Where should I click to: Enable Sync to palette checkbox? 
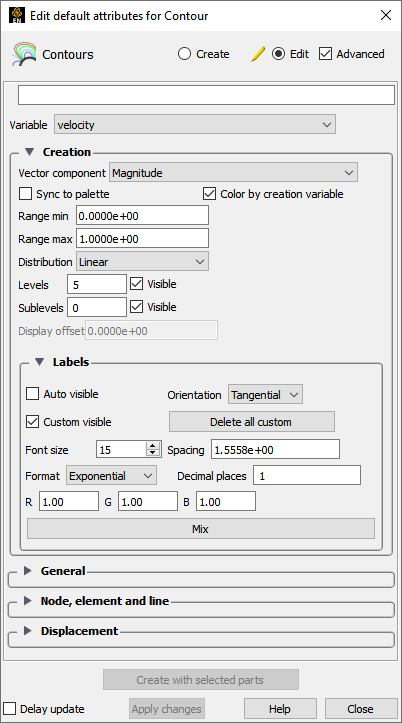pos(25,194)
